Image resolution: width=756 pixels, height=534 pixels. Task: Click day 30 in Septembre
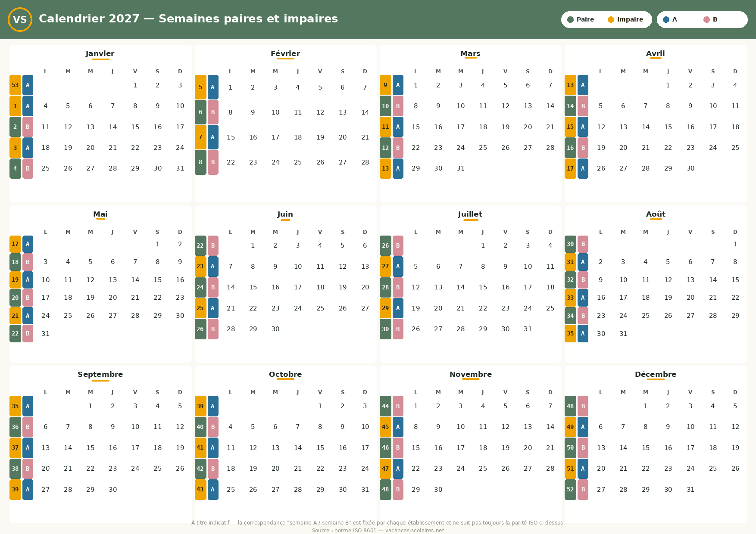coord(113,490)
